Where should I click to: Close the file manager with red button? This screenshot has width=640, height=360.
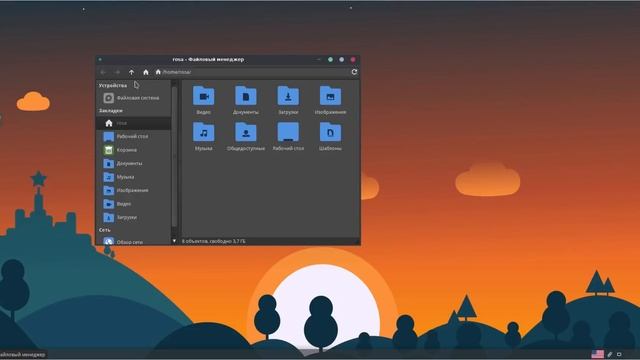[x=353, y=60]
